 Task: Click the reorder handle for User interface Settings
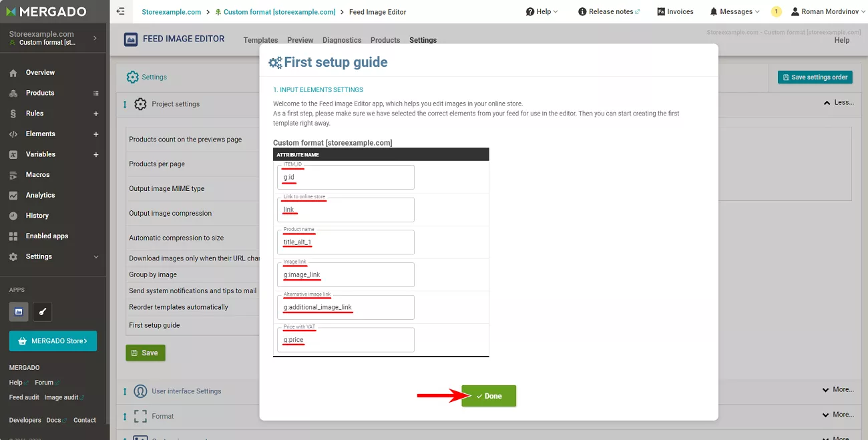click(125, 391)
